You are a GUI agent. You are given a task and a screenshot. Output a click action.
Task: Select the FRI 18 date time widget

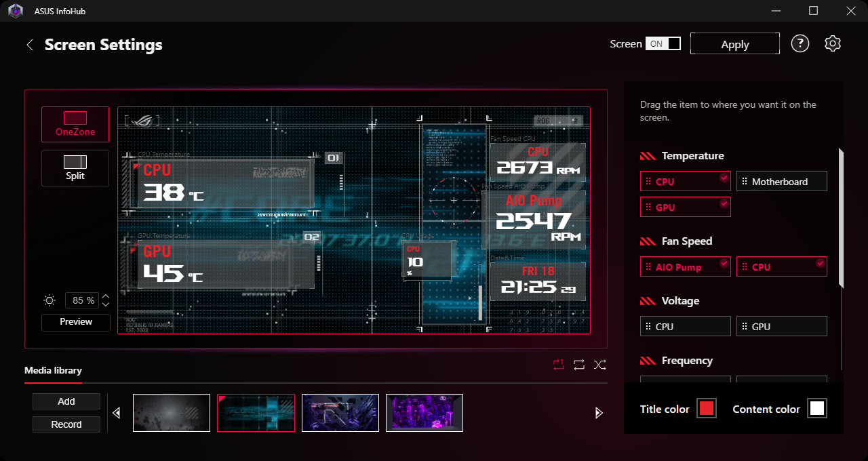538,281
